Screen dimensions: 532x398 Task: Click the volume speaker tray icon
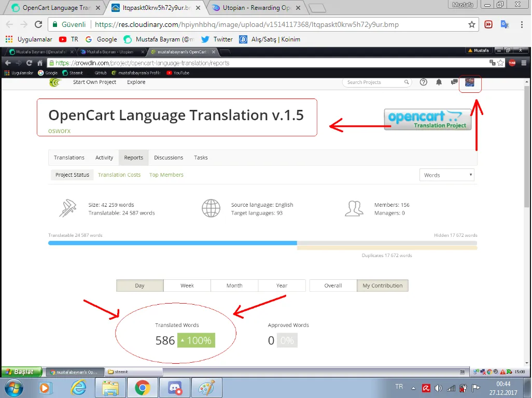438,388
